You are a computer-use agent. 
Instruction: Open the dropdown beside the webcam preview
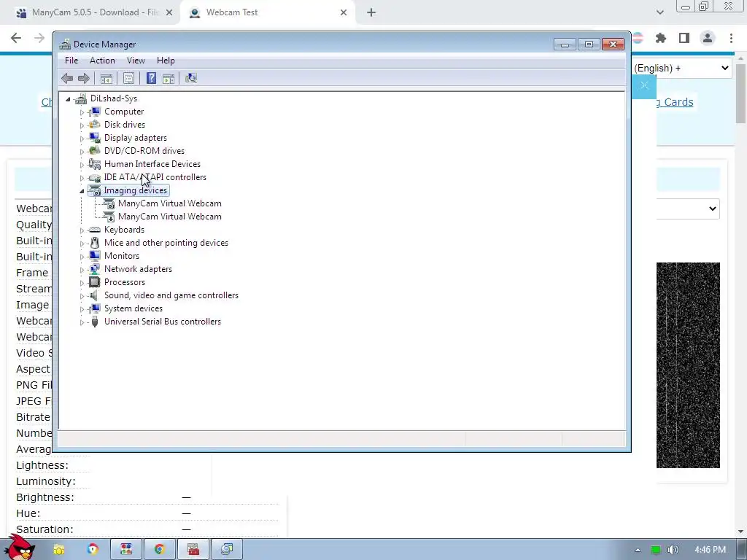[688, 209]
